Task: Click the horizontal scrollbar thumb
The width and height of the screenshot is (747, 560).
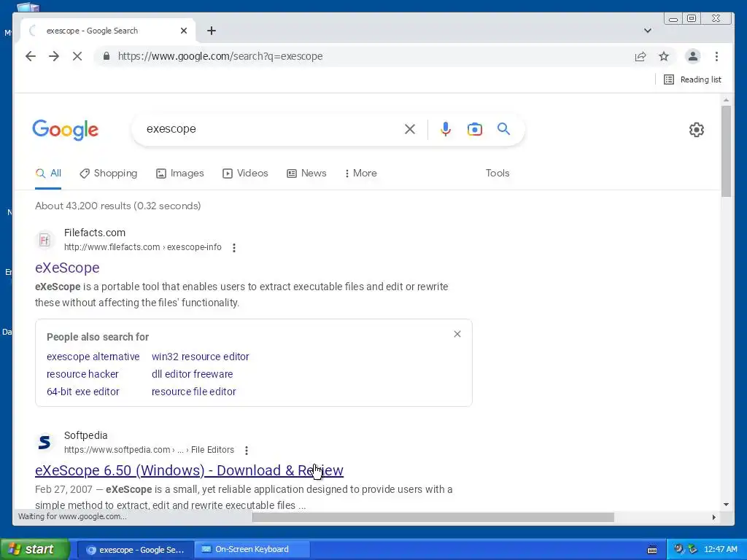Action: pyautogui.click(x=433, y=517)
